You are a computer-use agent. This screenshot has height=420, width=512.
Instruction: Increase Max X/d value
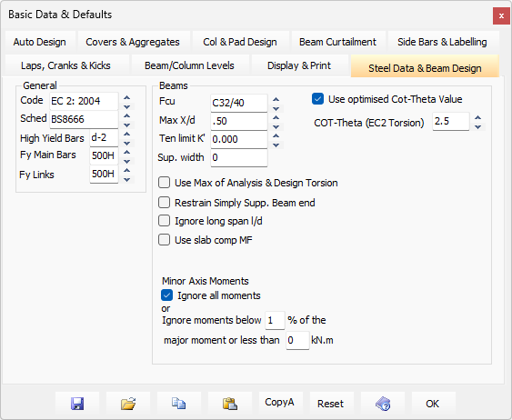click(276, 118)
